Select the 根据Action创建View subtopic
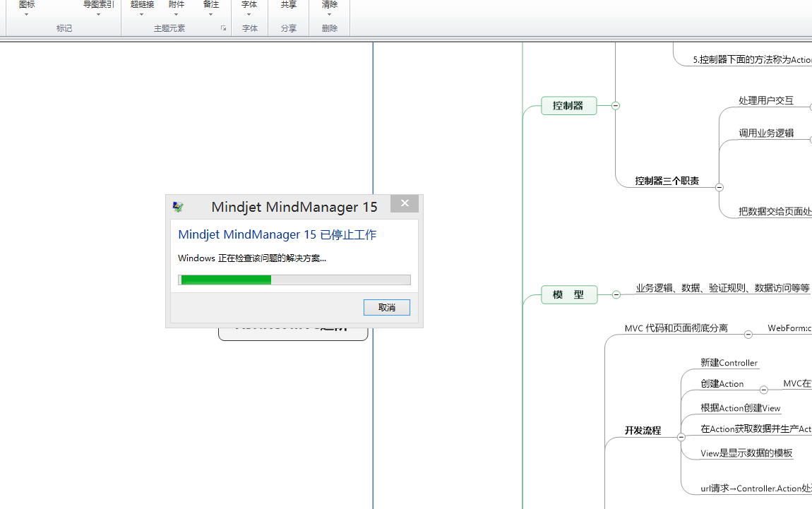Image resolution: width=812 pixels, height=509 pixels. coord(740,408)
